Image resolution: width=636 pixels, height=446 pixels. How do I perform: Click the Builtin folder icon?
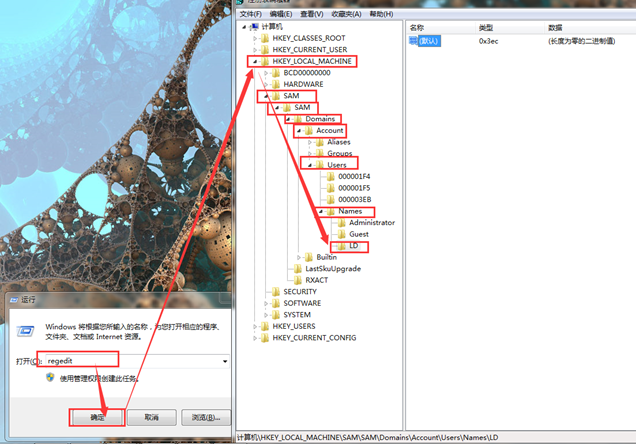click(x=309, y=257)
